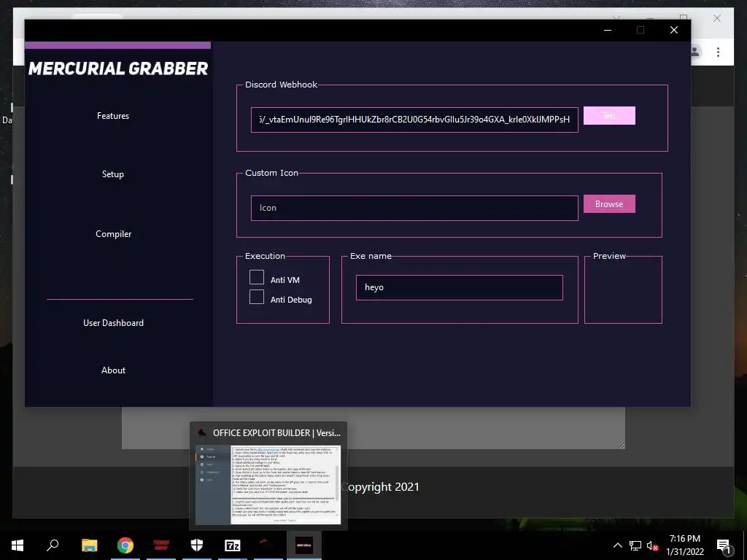Minimize the Mercurial Grabber window
Image resolution: width=747 pixels, height=560 pixels.
point(608,30)
